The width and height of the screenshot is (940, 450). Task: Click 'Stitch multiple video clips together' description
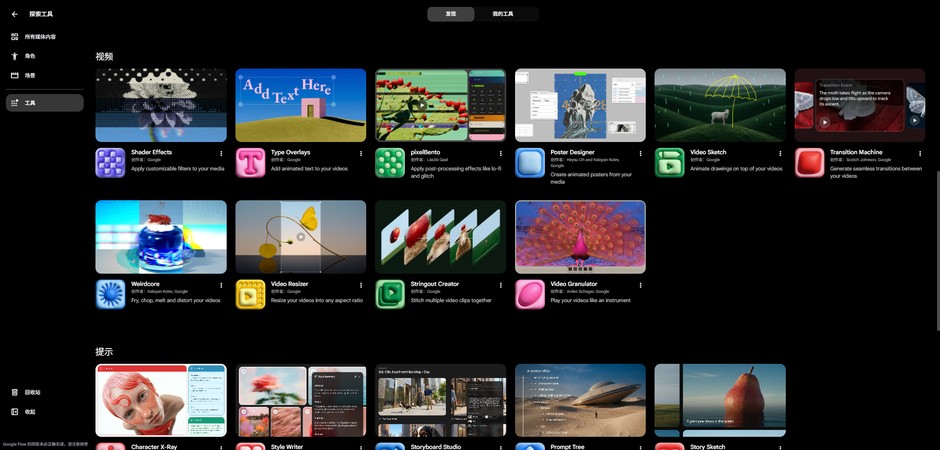click(x=451, y=300)
